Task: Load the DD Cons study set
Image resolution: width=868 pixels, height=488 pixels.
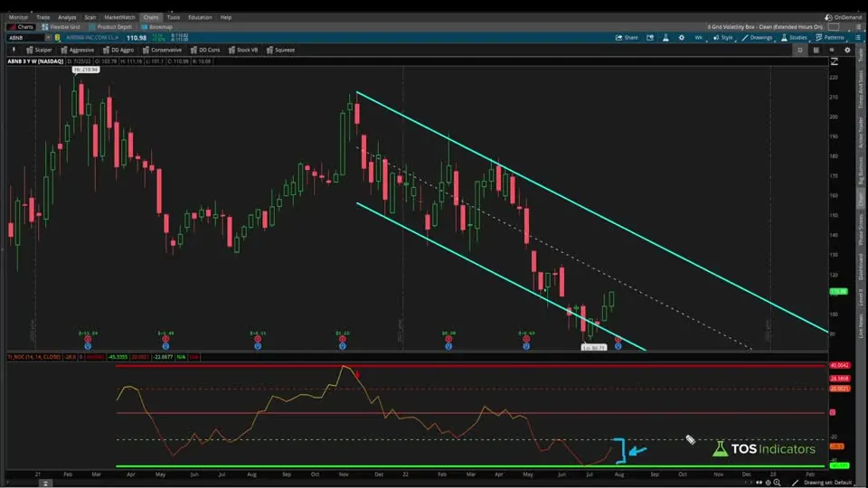Action: pyautogui.click(x=205, y=50)
